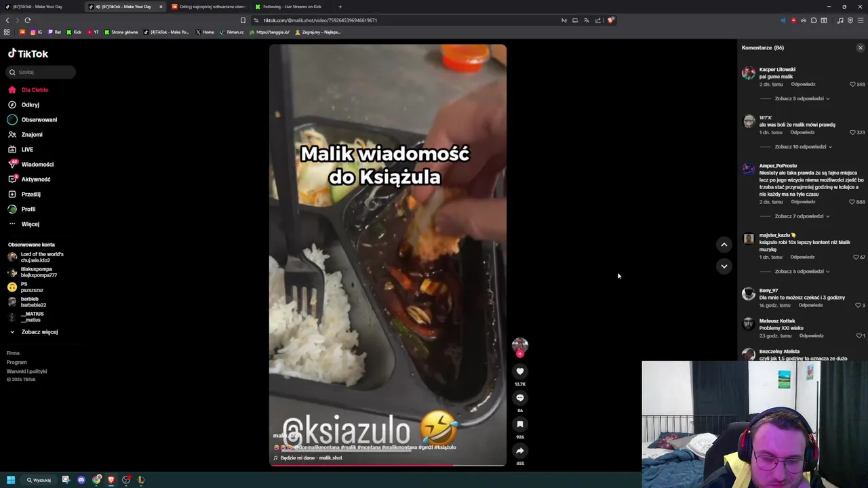The height and width of the screenshot is (488, 868).
Task: Reload the page
Action: tap(28, 20)
